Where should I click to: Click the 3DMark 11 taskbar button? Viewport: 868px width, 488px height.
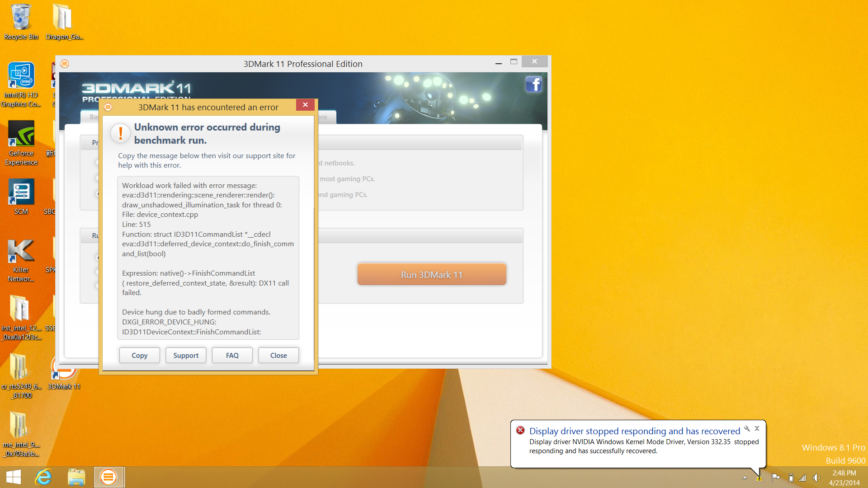click(108, 477)
